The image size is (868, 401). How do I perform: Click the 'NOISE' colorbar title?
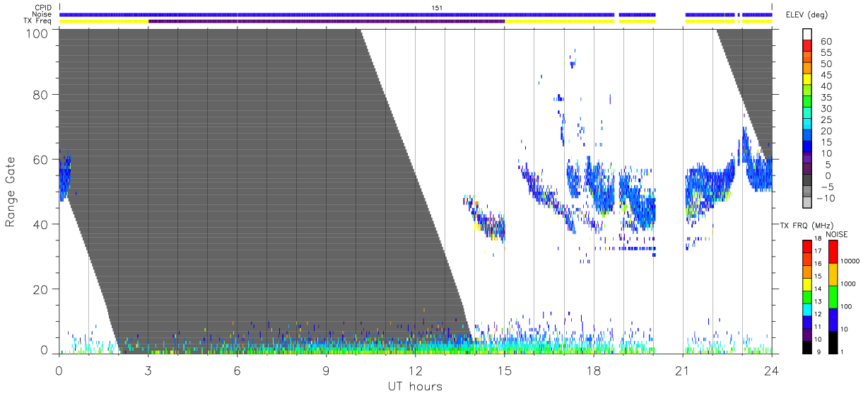point(836,233)
